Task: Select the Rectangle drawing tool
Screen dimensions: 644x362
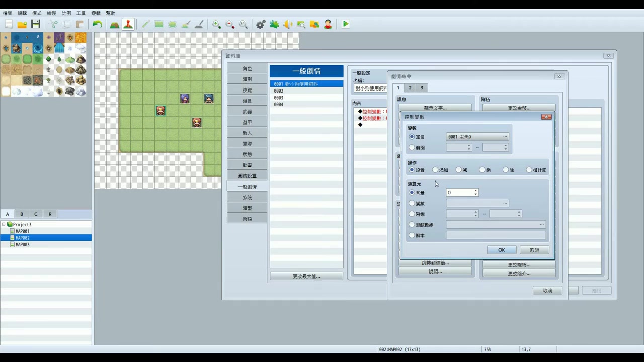Action: tap(159, 24)
